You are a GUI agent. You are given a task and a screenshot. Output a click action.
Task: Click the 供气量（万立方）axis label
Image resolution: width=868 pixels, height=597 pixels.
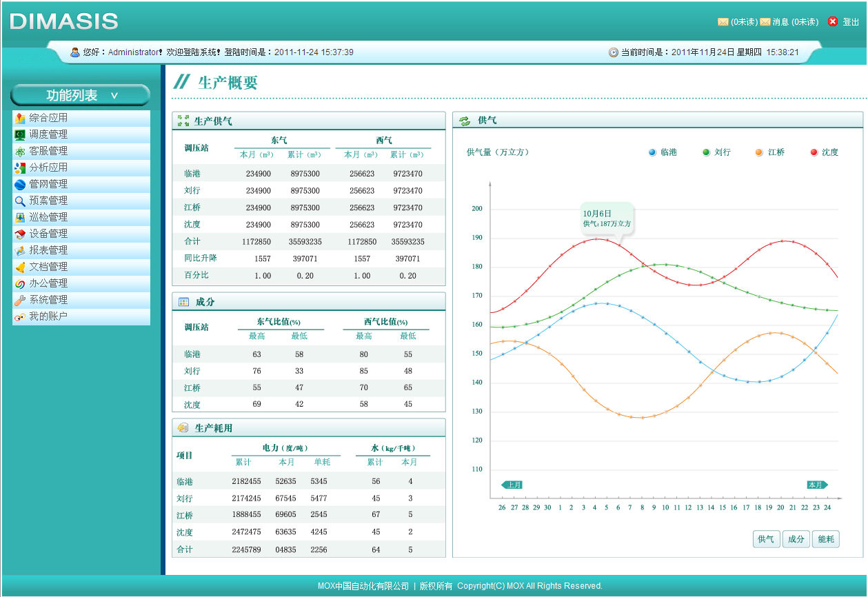[x=498, y=152]
